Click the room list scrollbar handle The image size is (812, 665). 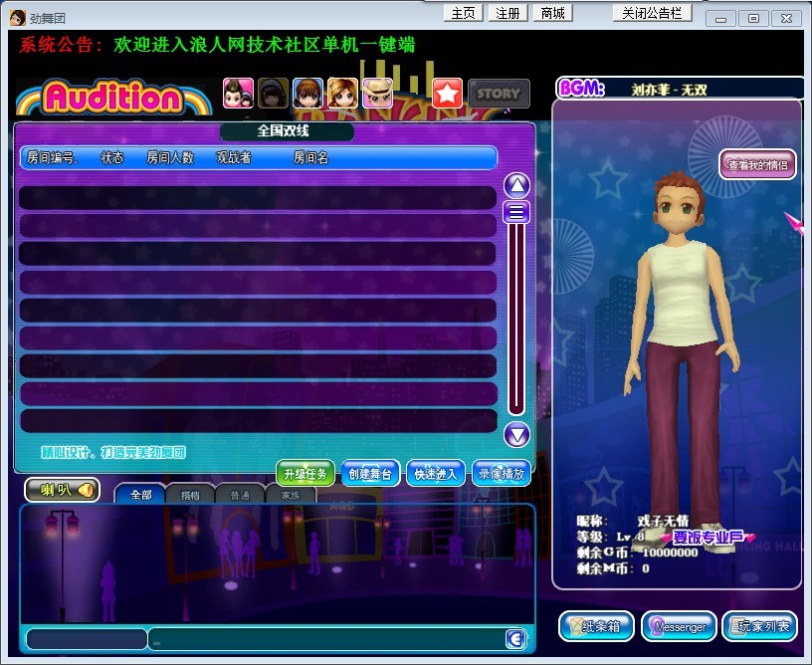point(516,212)
